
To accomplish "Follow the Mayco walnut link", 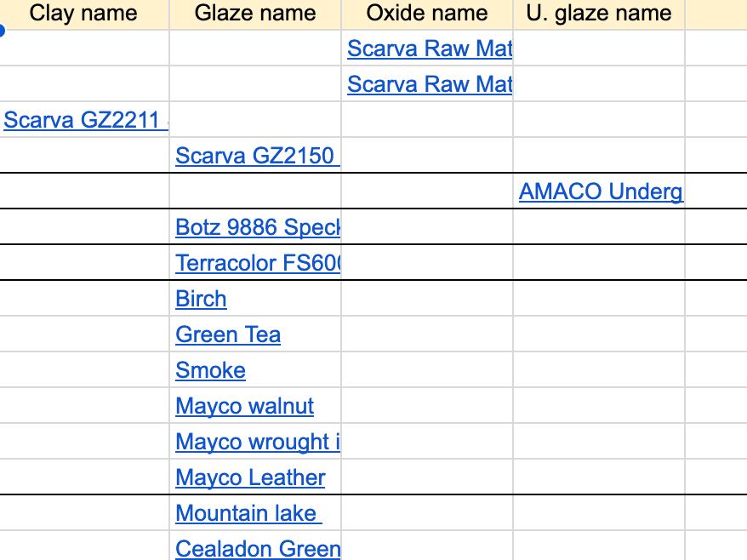I will coord(244,406).
